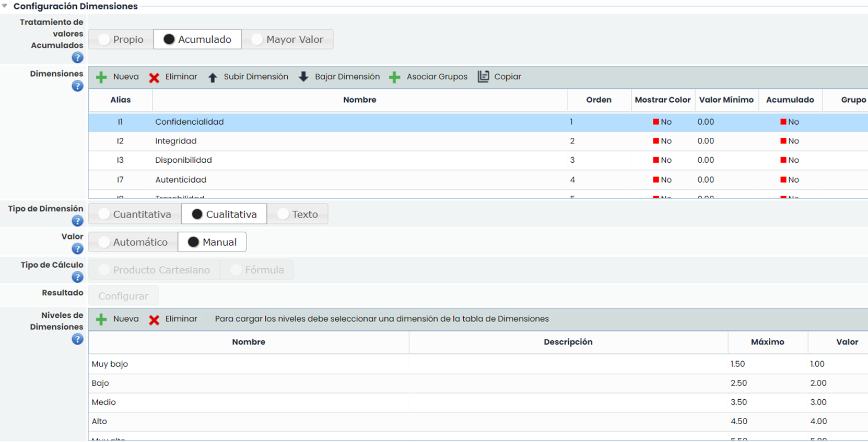Choose Cuantitativa as dimension type
This screenshot has width=868, height=442.
coord(104,214)
